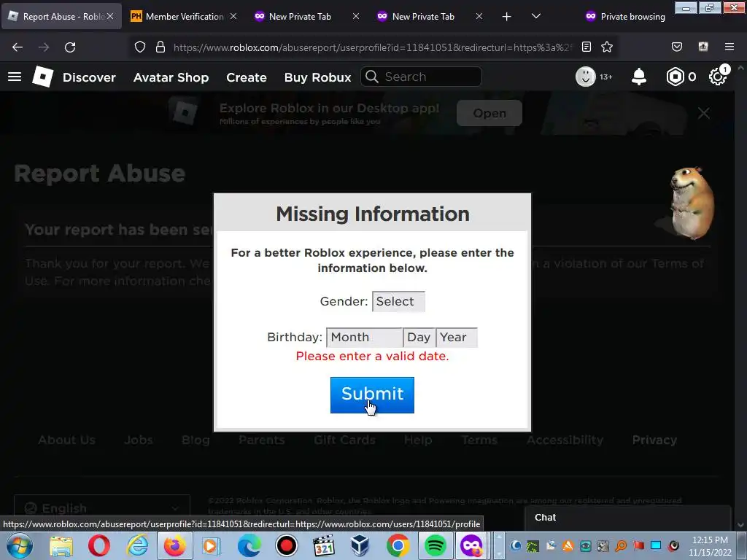The image size is (747, 560).
Task: Open the Firefox application menu
Action: (x=729, y=47)
